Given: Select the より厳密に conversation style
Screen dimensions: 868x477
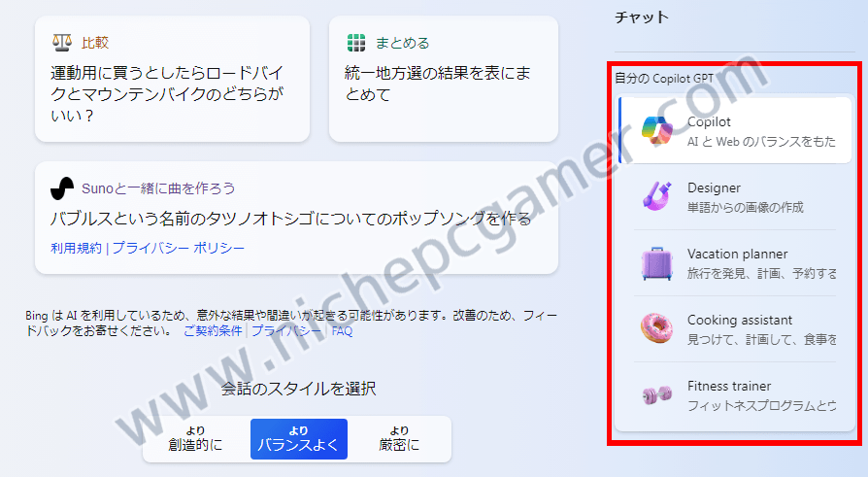Looking at the screenshot, I should [399, 439].
